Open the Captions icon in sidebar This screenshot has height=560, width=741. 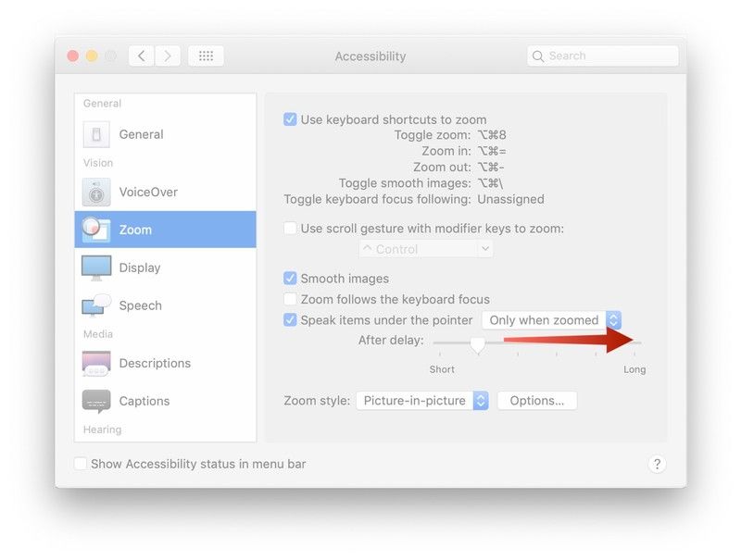click(96, 401)
